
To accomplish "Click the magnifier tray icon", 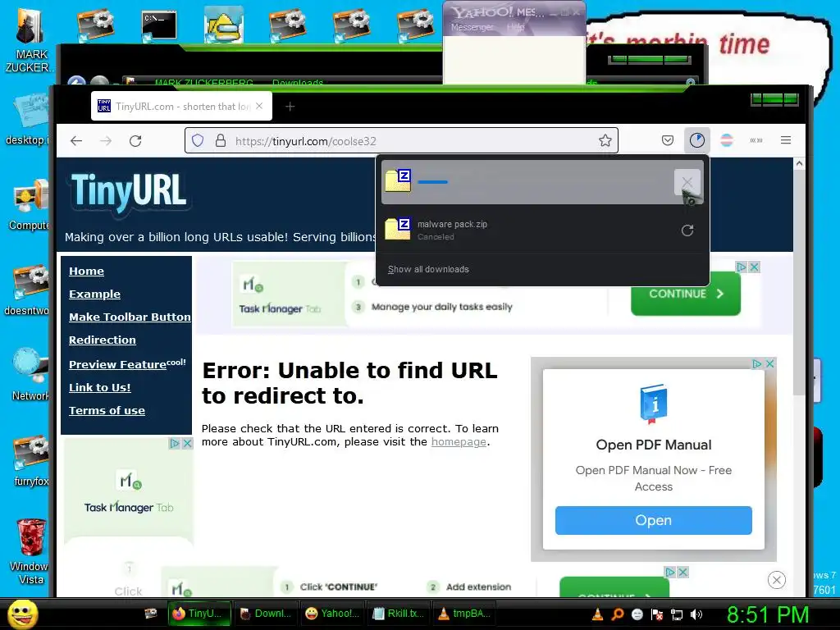I will 617,614.
